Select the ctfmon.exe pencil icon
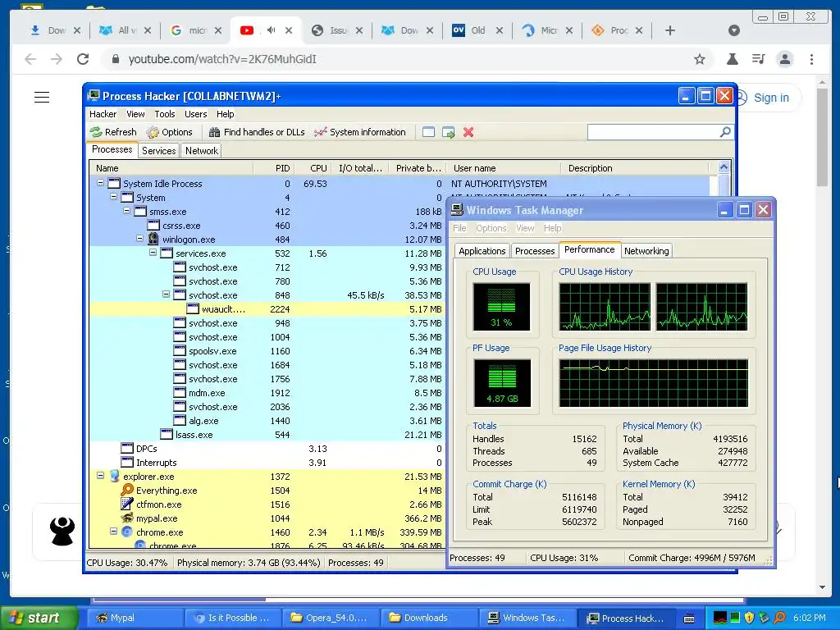 click(127, 504)
